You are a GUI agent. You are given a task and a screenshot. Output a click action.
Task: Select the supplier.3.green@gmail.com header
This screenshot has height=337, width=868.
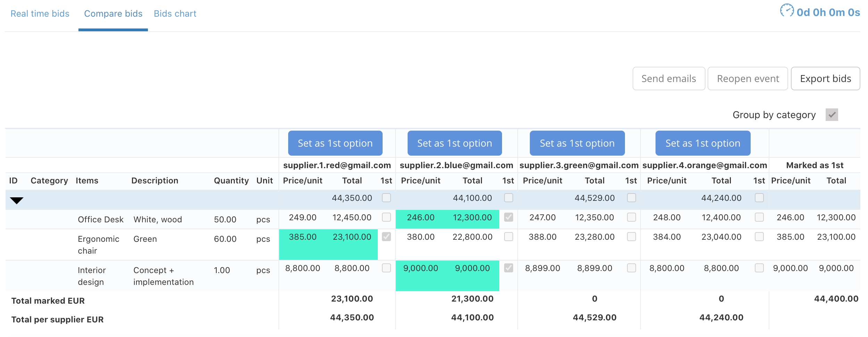click(579, 165)
